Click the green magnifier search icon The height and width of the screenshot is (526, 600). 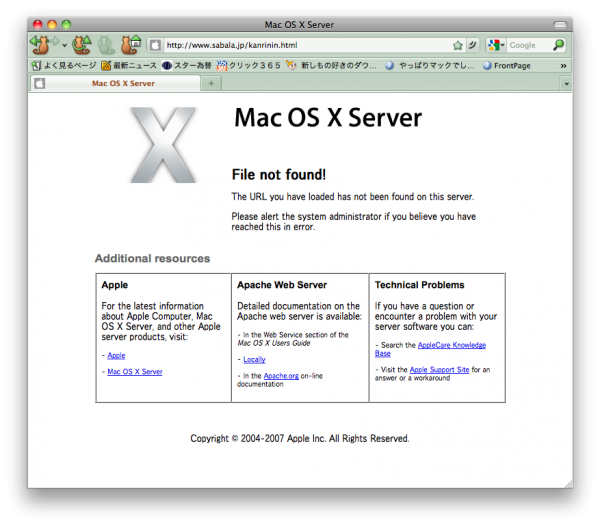point(558,45)
